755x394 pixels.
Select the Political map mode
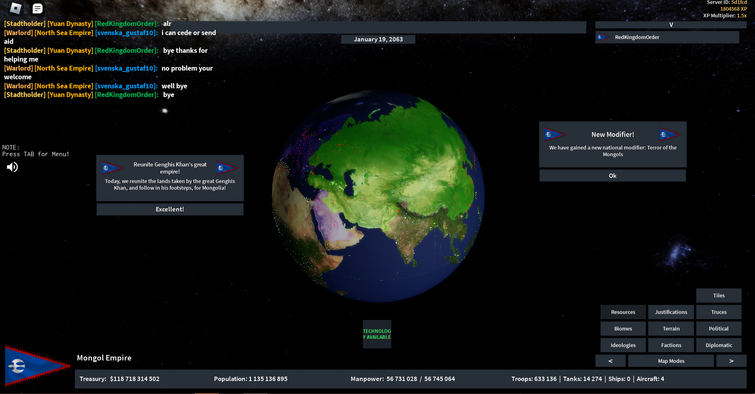pyautogui.click(x=718, y=328)
